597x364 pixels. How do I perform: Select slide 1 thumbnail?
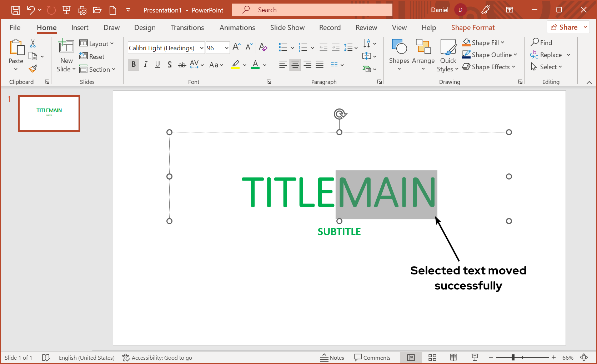49,113
